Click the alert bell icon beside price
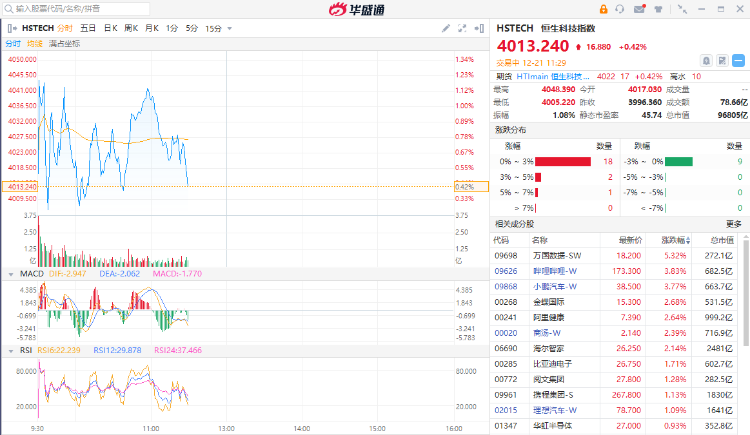 tap(706, 60)
